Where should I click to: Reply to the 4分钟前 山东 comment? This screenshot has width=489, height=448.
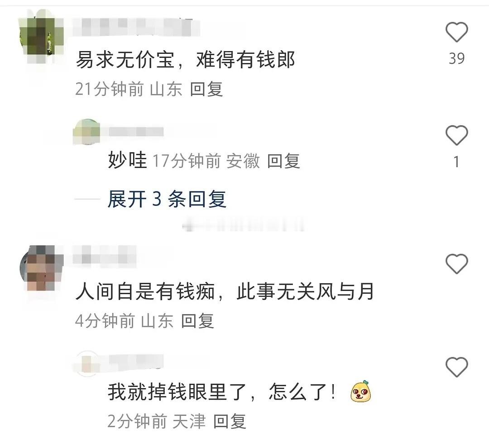pyautogui.click(x=198, y=321)
